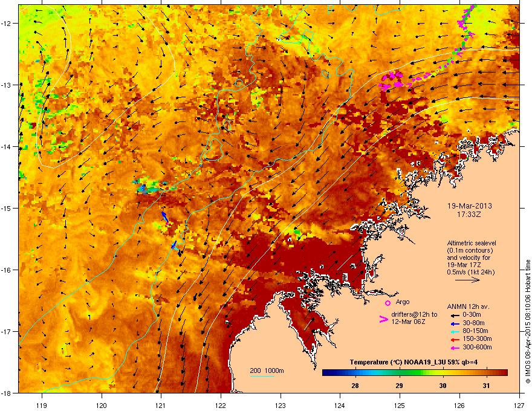This screenshot has width=532, height=411.
Task: Click the 'Altimetric sealevel' caption
Action: [472, 243]
